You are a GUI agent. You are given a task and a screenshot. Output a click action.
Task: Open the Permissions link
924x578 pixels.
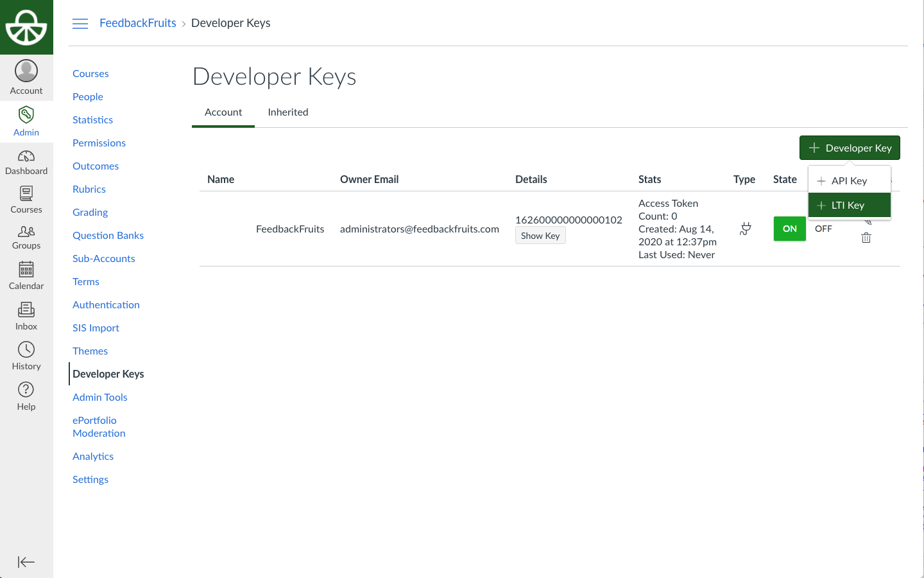click(99, 143)
